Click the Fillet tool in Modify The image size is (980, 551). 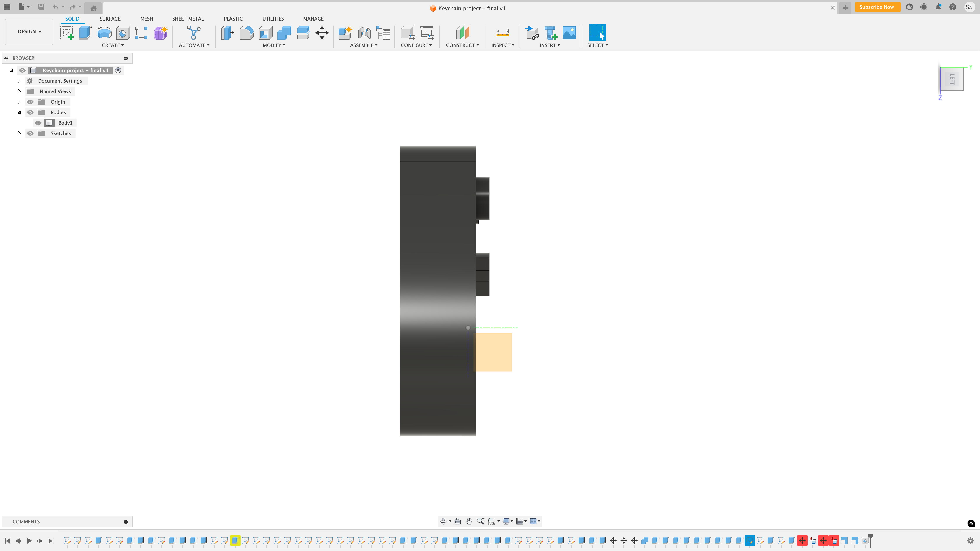click(247, 33)
